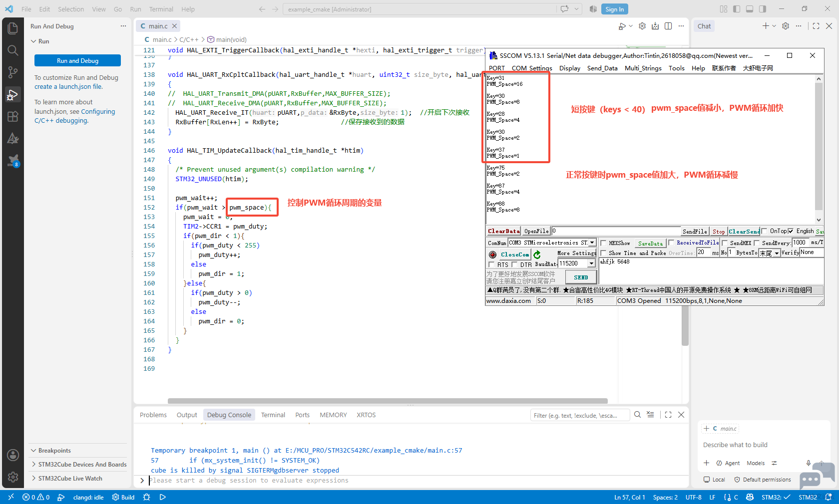Click the split editor icon

pyautogui.click(x=668, y=26)
